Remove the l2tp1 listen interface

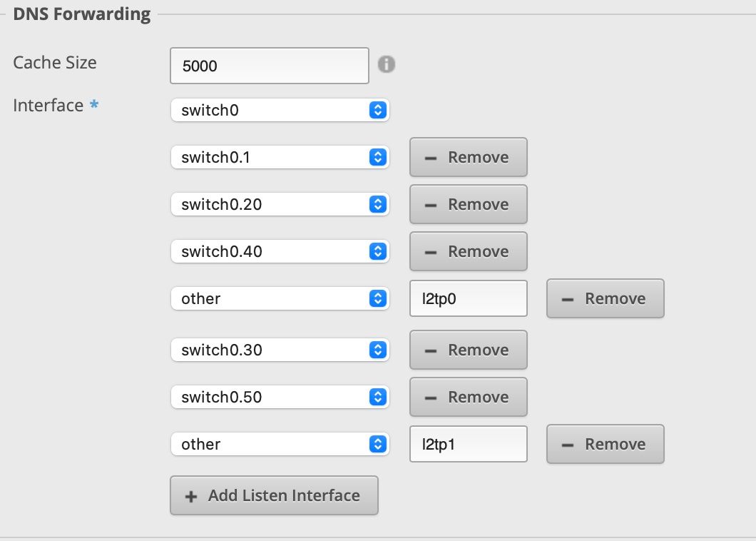(605, 444)
